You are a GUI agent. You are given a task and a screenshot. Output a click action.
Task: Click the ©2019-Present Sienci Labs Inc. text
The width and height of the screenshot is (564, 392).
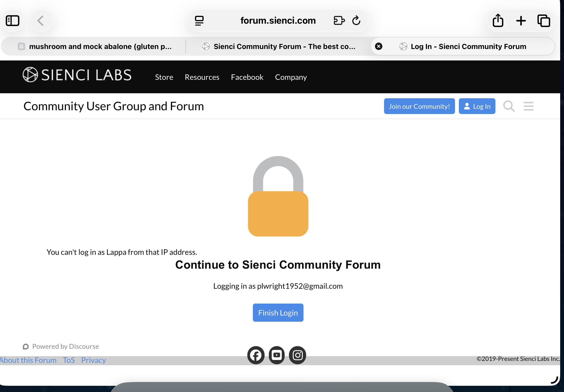(x=518, y=359)
